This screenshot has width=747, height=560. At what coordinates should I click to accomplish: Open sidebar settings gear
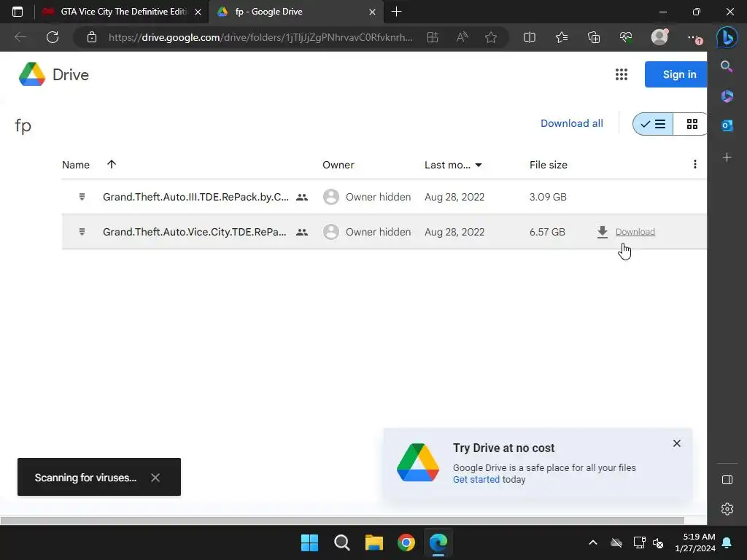point(727,509)
